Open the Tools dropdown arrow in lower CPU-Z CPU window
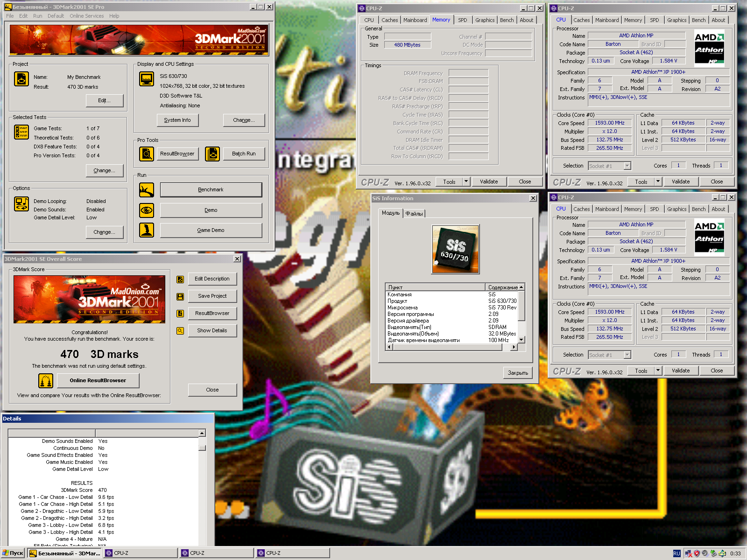 [658, 371]
